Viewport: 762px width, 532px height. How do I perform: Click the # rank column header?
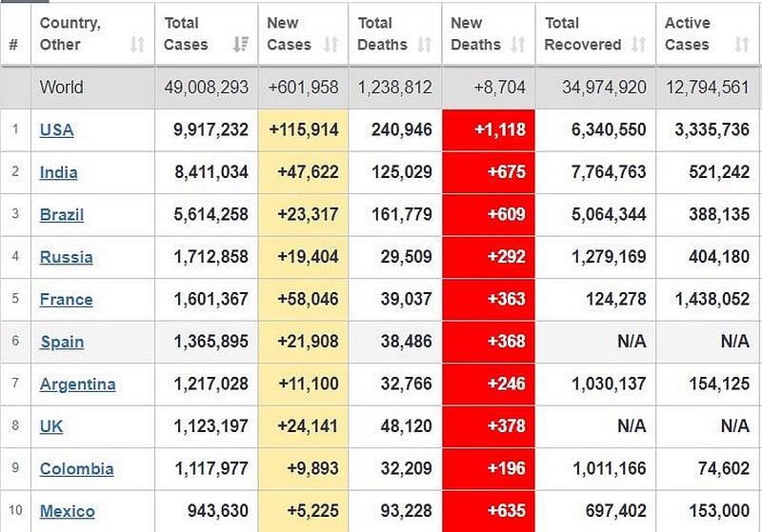coord(13,45)
